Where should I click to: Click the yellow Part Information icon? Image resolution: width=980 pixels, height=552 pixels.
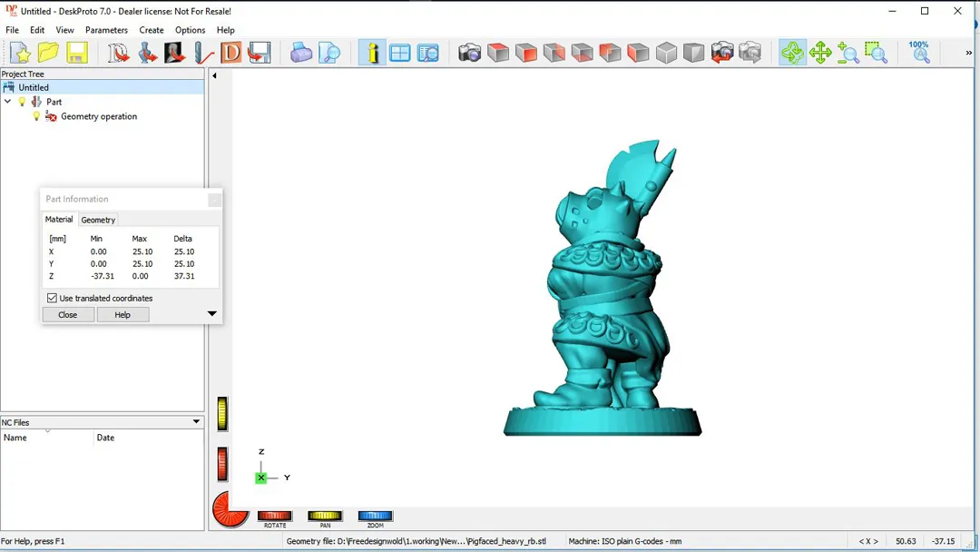click(372, 53)
